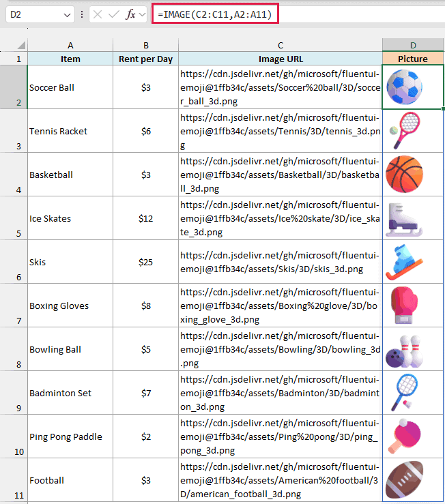Select the Football item cell

pyautogui.click(x=70, y=480)
